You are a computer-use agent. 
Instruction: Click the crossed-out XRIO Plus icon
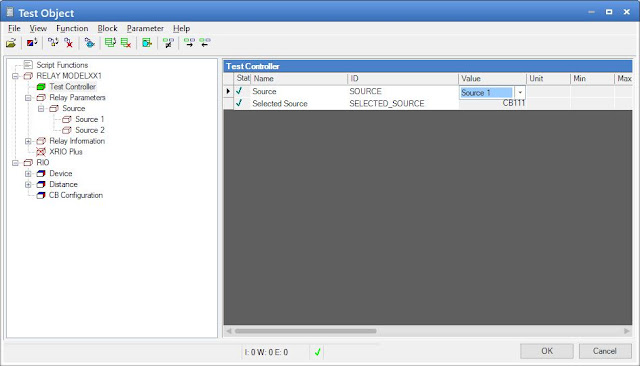41,152
